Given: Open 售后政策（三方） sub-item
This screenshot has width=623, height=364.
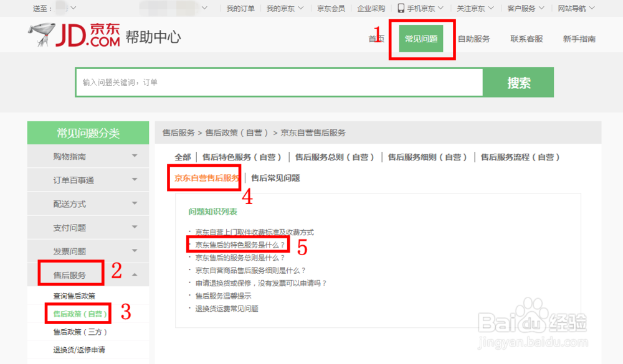Looking at the screenshot, I should [x=80, y=332].
